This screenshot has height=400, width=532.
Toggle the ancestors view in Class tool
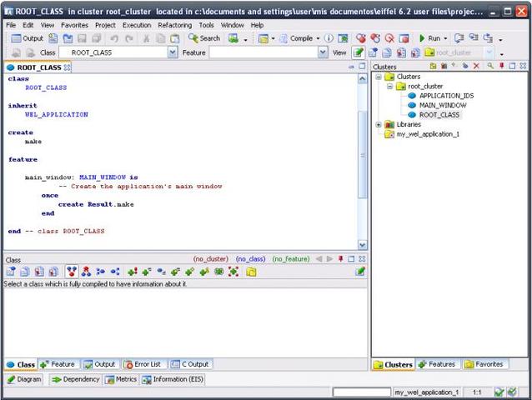(x=72, y=272)
